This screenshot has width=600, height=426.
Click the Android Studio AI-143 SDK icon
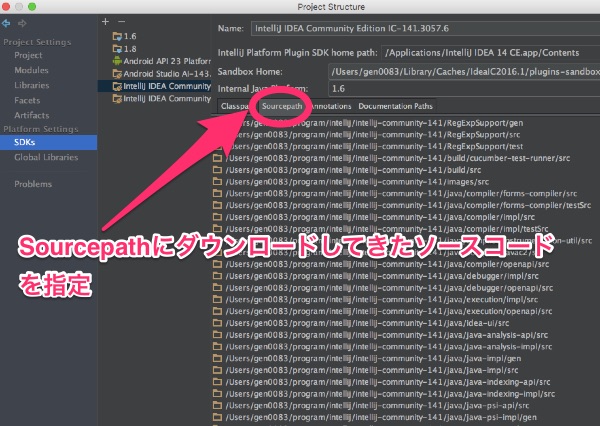click(x=117, y=74)
